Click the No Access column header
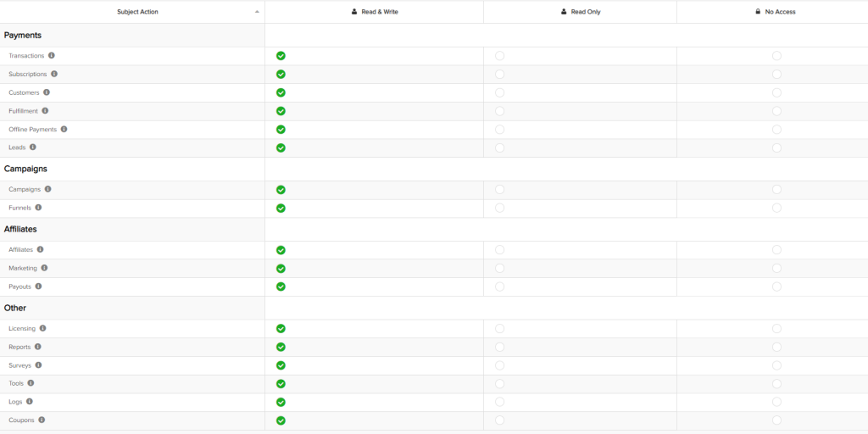 point(775,12)
